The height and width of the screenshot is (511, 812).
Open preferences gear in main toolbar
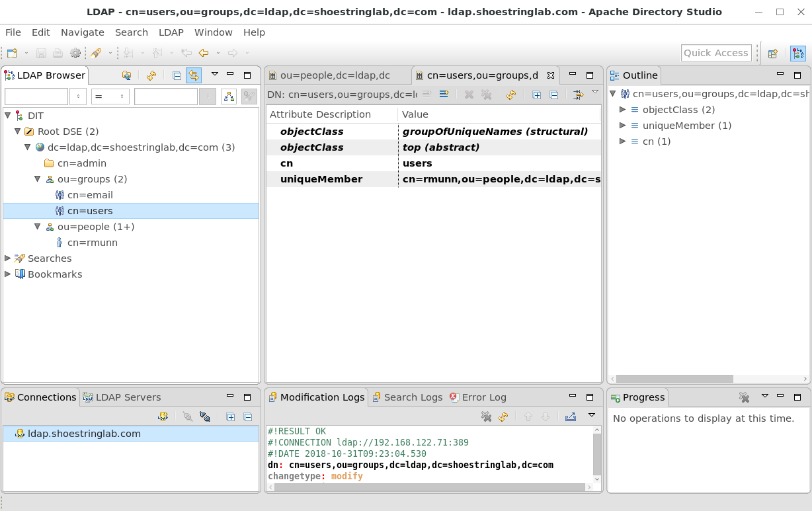[75, 53]
